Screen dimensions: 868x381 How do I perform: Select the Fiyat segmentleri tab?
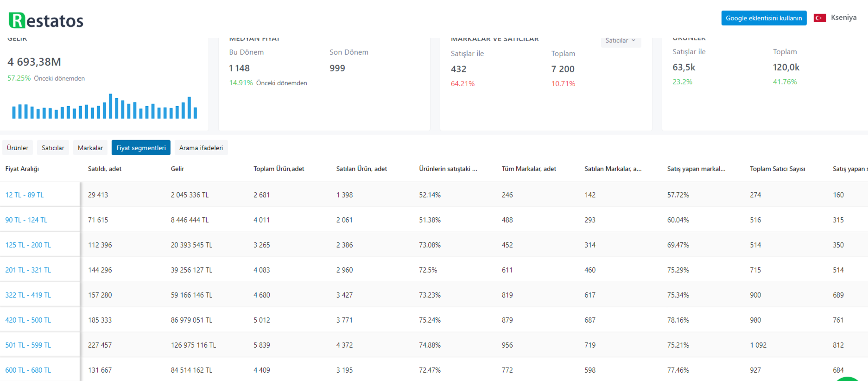141,148
